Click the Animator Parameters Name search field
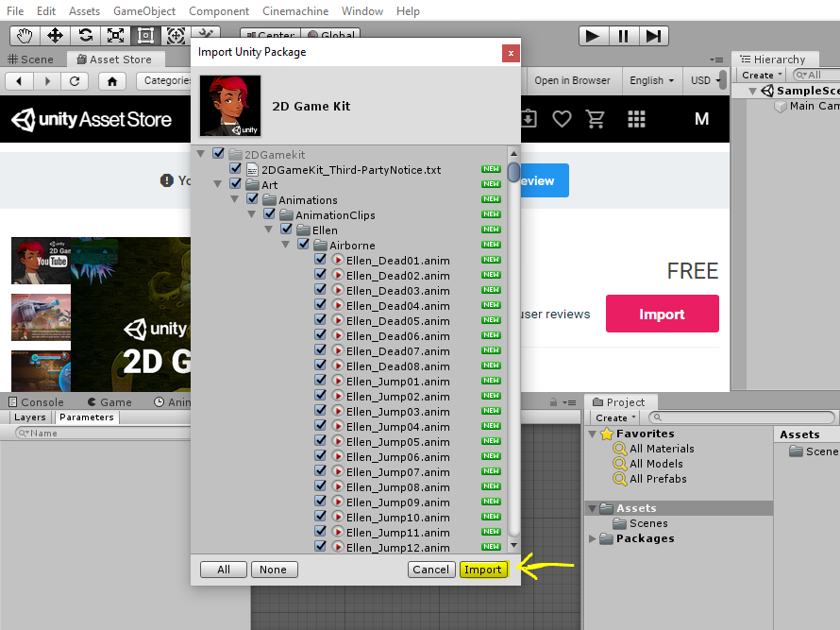Image resolution: width=840 pixels, height=630 pixels. coord(103,433)
